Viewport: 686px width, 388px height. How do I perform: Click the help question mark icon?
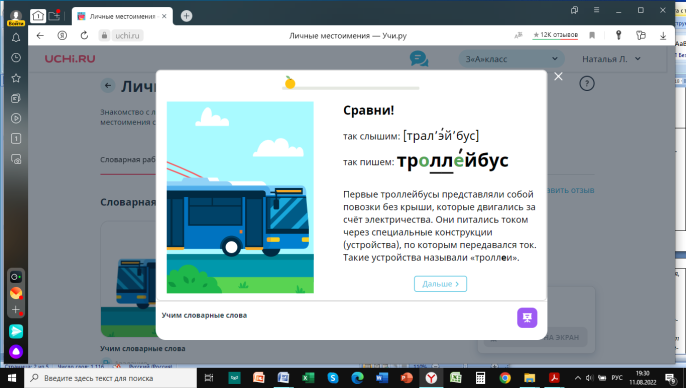pyautogui.click(x=587, y=83)
